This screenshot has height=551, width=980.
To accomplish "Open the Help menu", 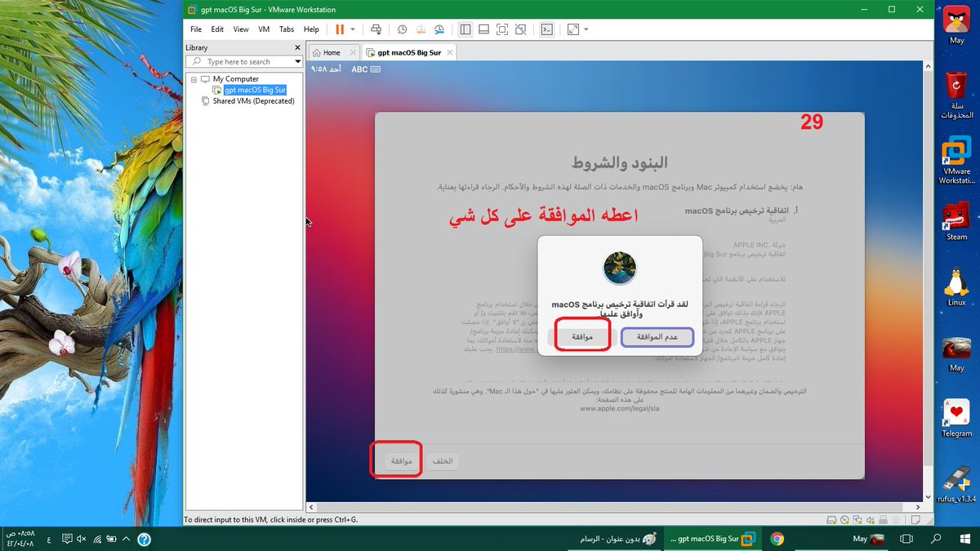I will 311,29.
